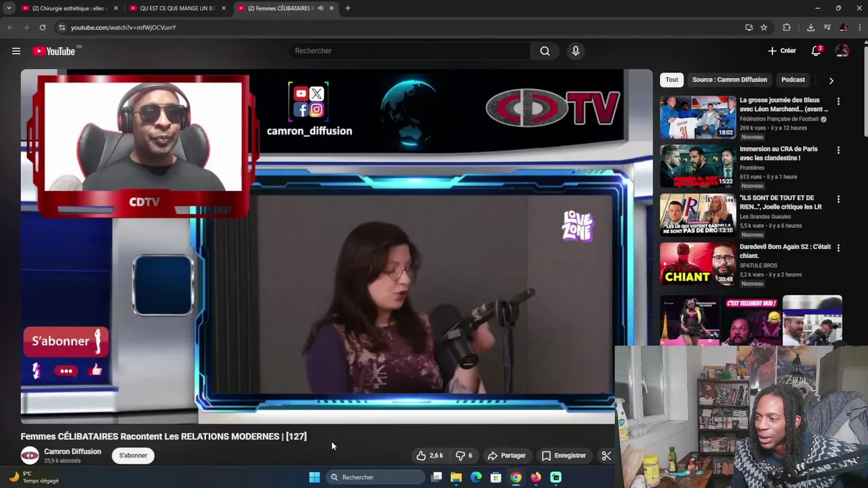Go back with Chrome's back arrow

point(9,27)
